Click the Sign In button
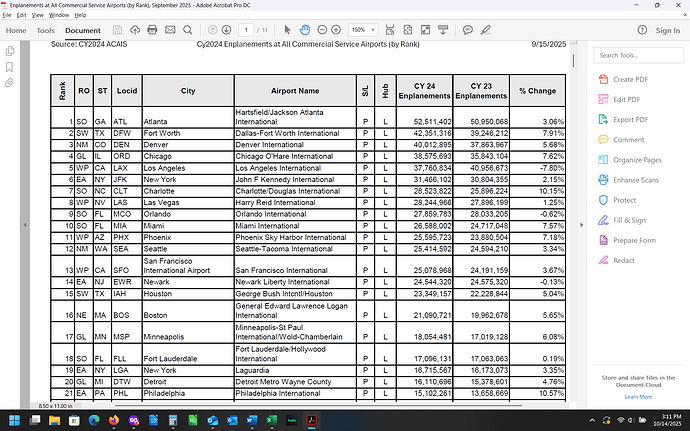Viewport: 690px width, 431px height. coord(666,31)
